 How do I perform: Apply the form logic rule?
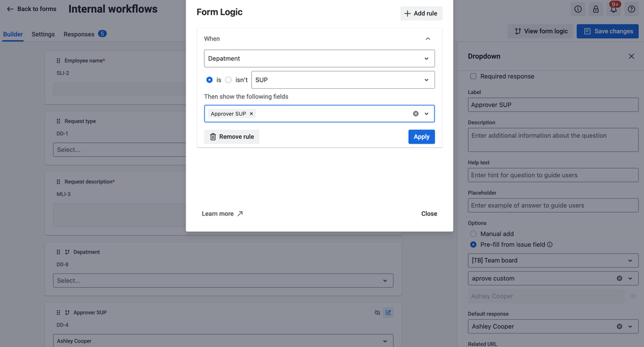click(x=422, y=136)
